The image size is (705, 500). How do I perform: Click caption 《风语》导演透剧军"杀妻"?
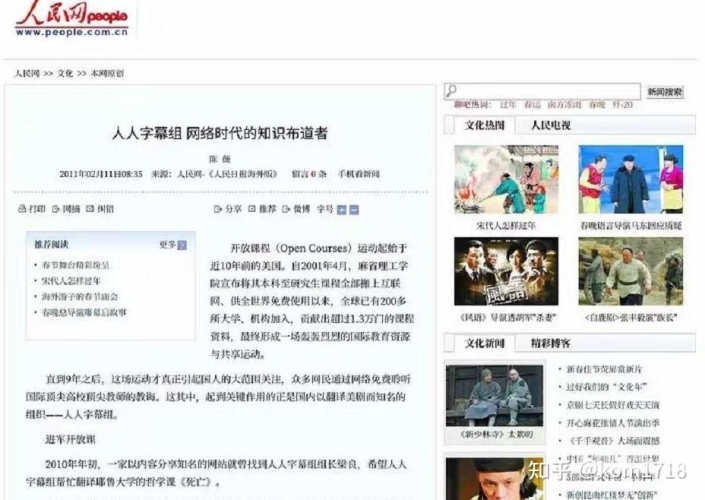(x=507, y=318)
